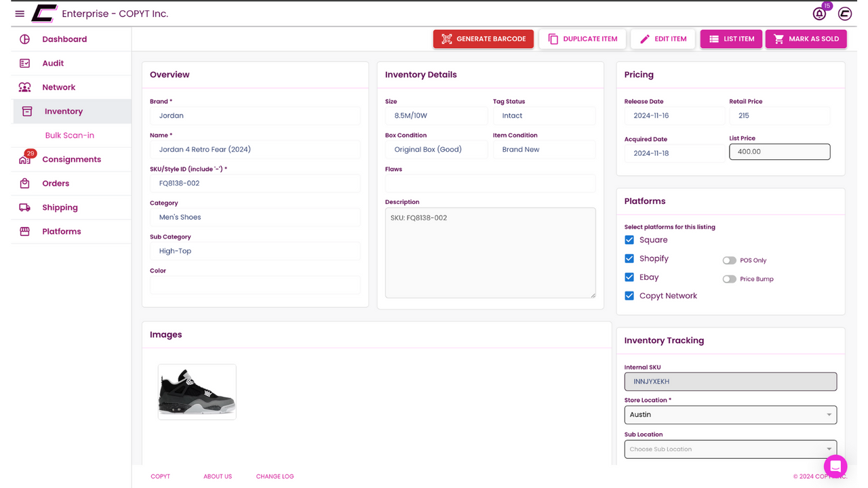Click Generate Barcode button

tap(484, 39)
